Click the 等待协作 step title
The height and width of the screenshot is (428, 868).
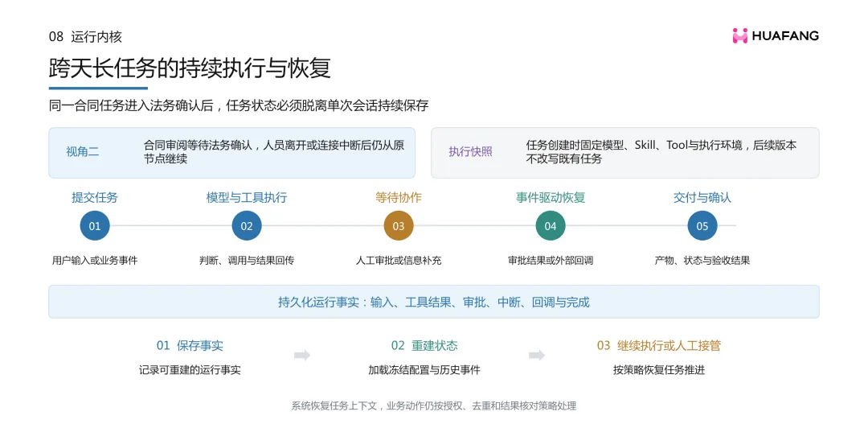pyautogui.click(x=399, y=197)
